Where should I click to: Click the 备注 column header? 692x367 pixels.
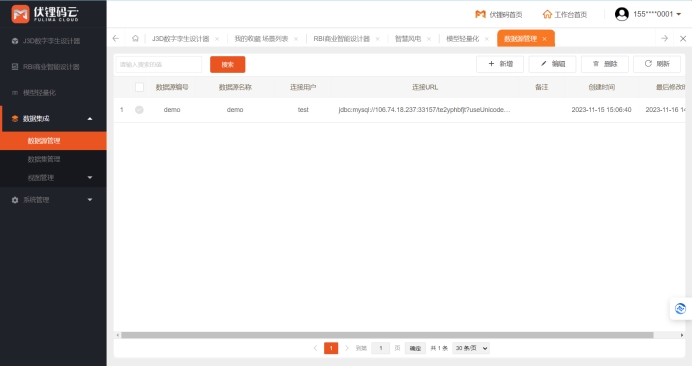coord(542,87)
